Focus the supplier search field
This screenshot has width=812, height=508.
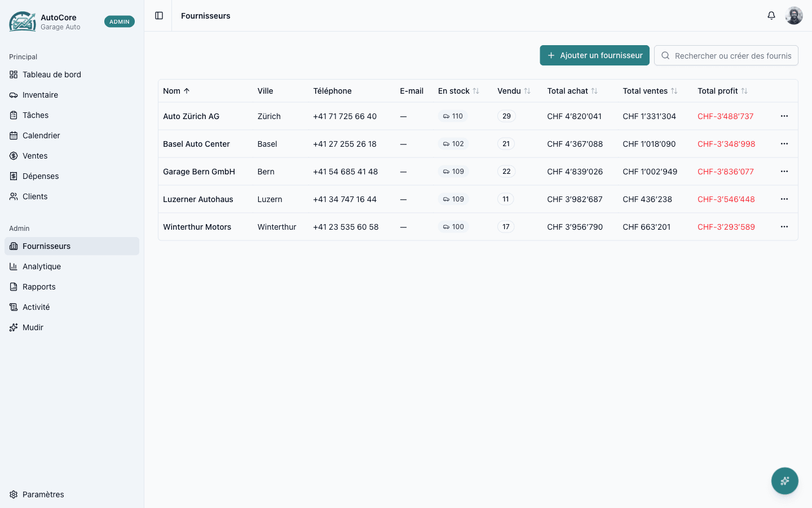[x=732, y=55]
